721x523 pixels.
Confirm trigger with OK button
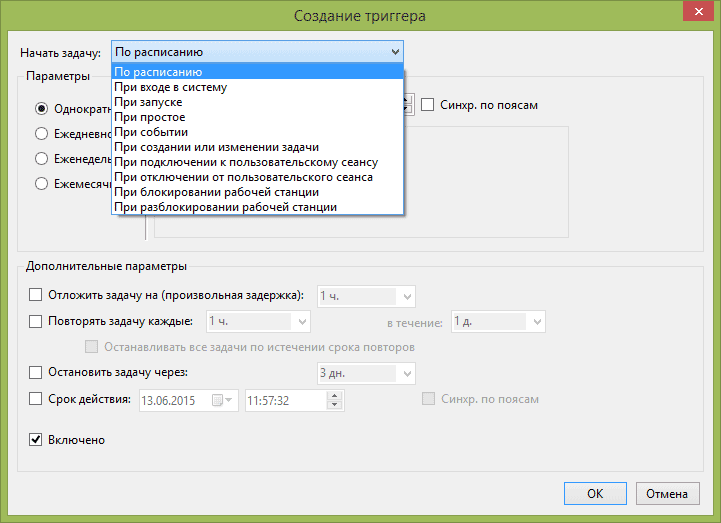tap(595, 494)
